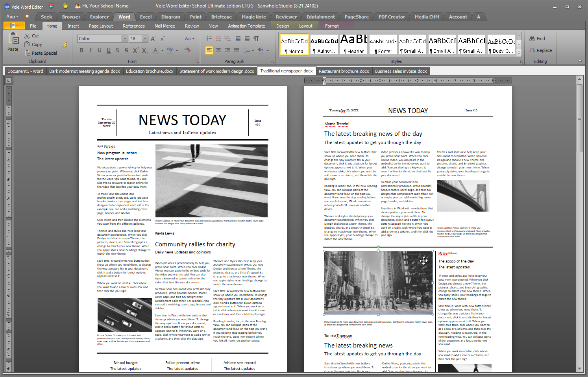Open the Calibri font name dropdown
The height and width of the screenshot is (377, 588).
click(x=125, y=39)
